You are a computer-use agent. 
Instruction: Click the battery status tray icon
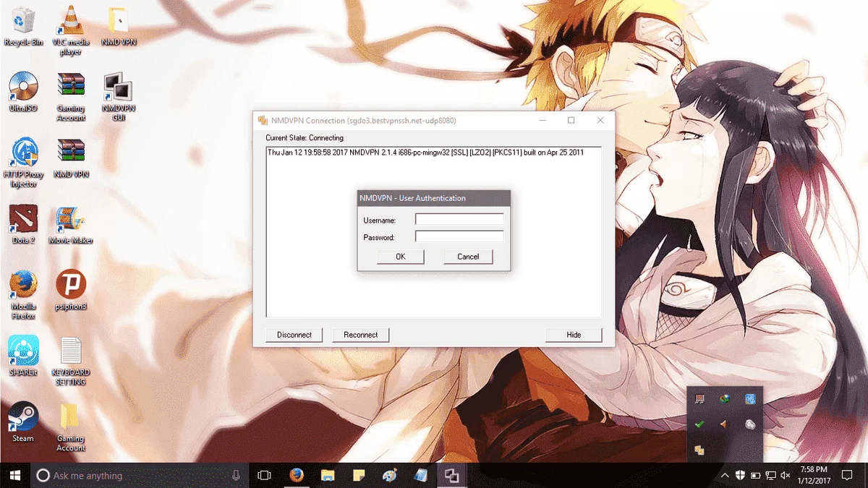pyautogui.click(x=755, y=475)
